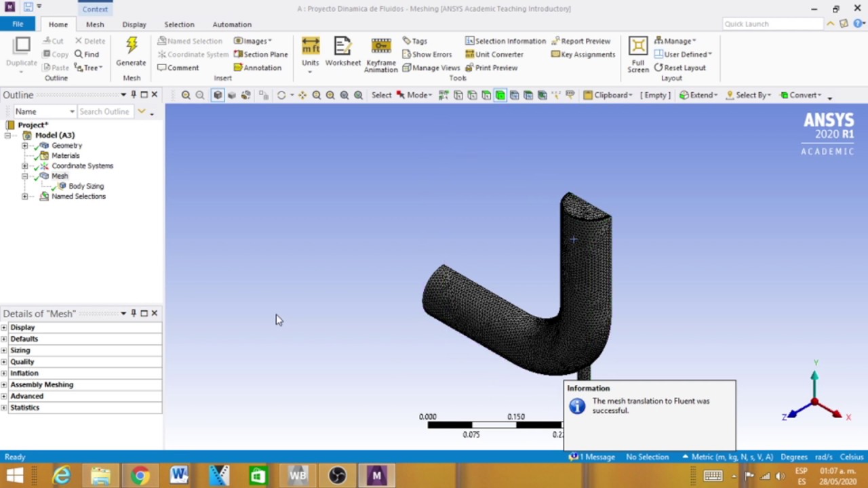Insert an Annotation

click(258, 68)
